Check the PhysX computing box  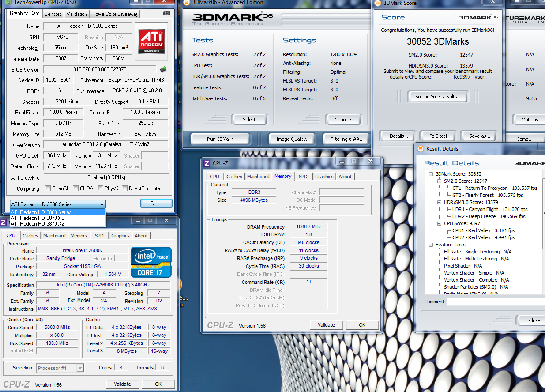point(100,188)
